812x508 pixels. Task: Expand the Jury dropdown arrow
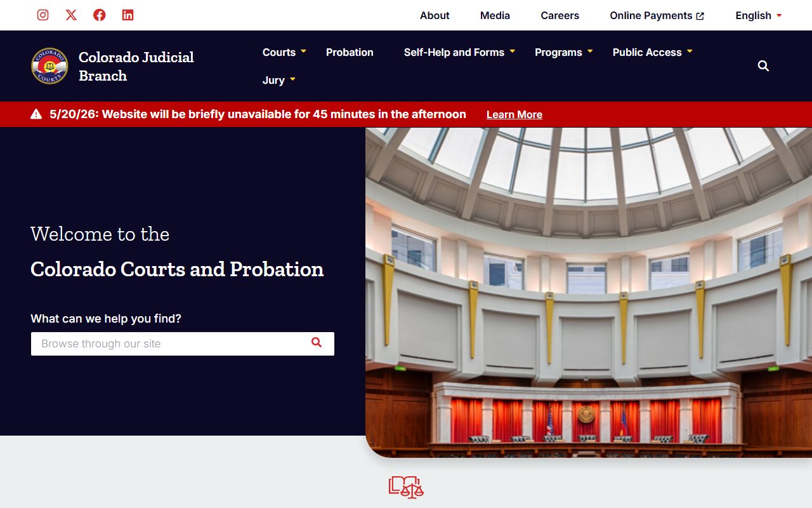click(292, 79)
